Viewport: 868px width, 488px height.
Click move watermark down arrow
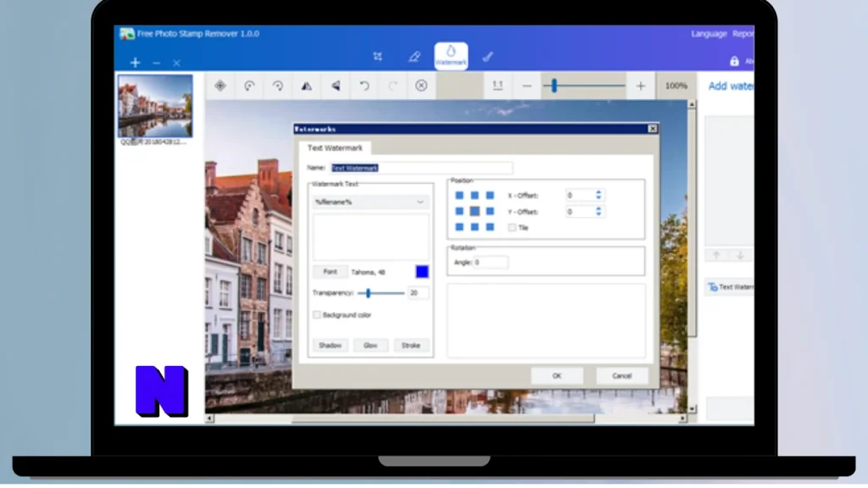tap(740, 256)
